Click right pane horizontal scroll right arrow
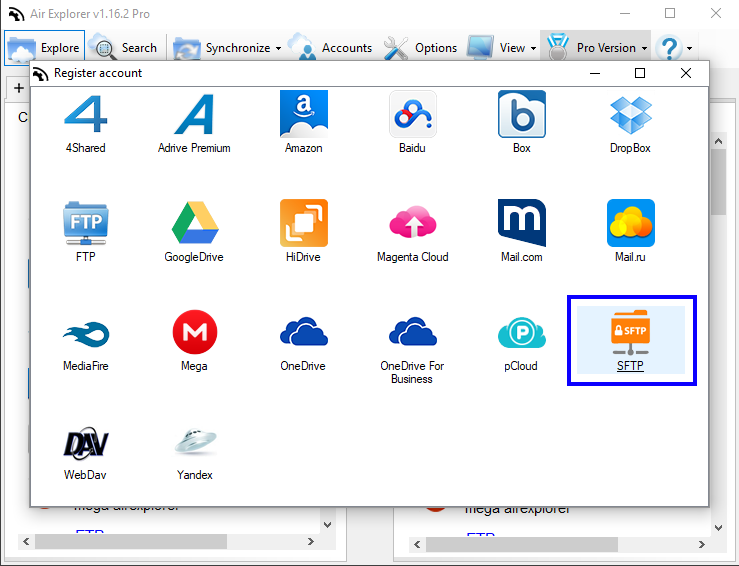Image resolution: width=739 pixels, height=566 pixels. point(702,544)
